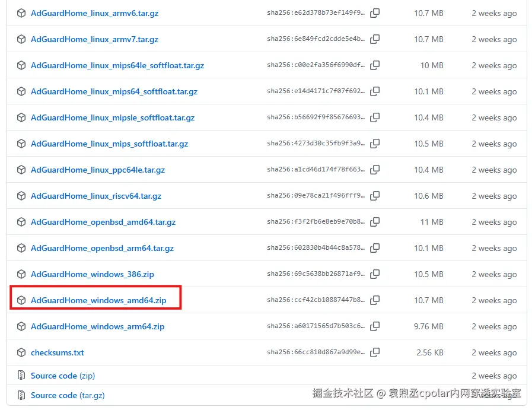Copy the sha256 of AdGuardHome_linux_mipsle_softfloat.tar.gz
This screenshot has height=410, width=532.
click(x=375, y=117)
